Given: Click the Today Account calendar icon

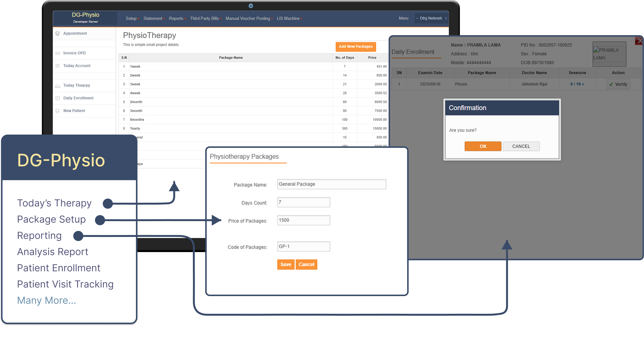Looking at the screenshot, I should click(57, 65).
